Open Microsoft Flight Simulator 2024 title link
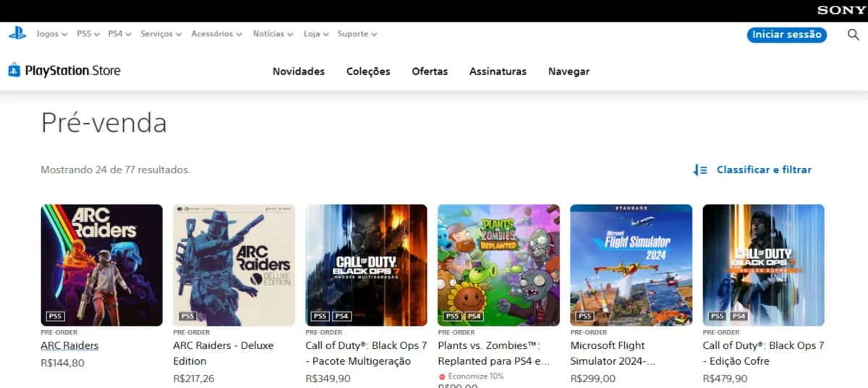Viewport: 868px width, 388px height. tap(613, 353)
